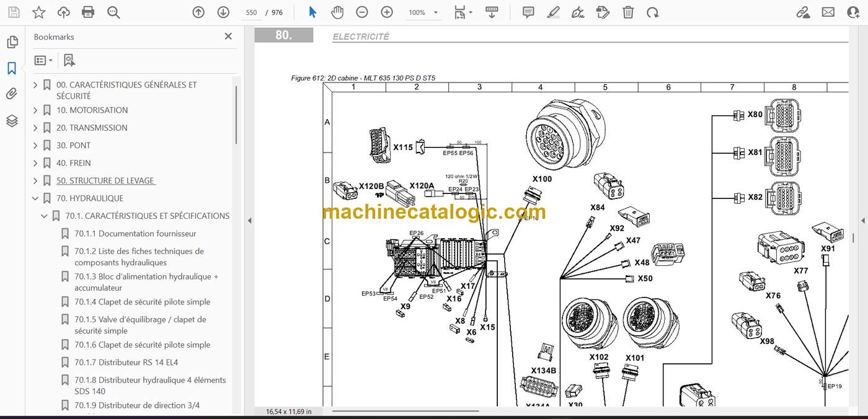The height and width of the screenshot is (419, 868).
Task: Zoom in with the plus icon
Action: click(387, 12)
